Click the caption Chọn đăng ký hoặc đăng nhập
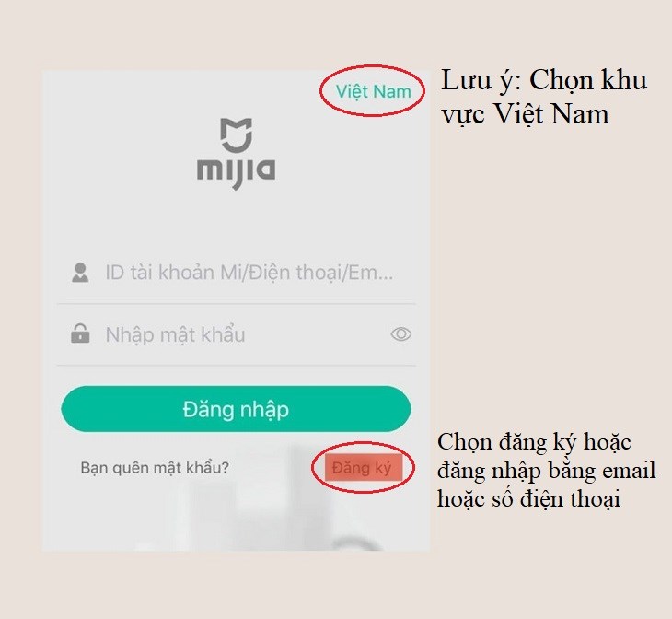 (547, 470)
